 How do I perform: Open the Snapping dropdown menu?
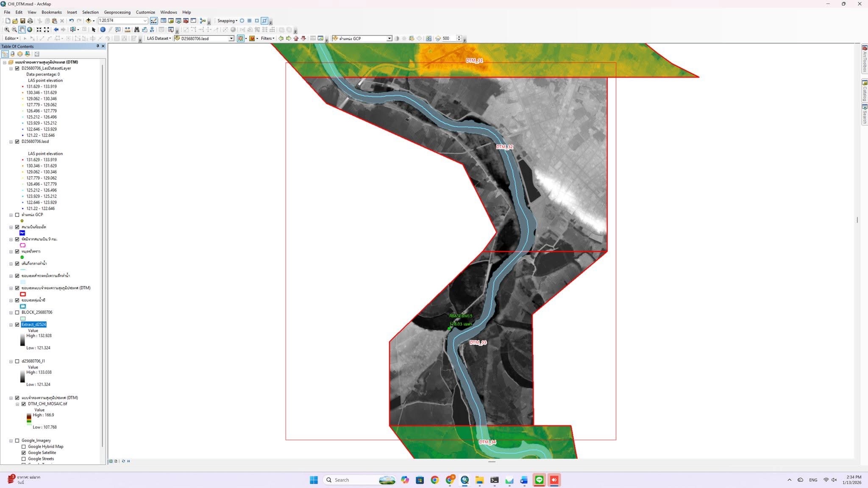tap(228, 21)
